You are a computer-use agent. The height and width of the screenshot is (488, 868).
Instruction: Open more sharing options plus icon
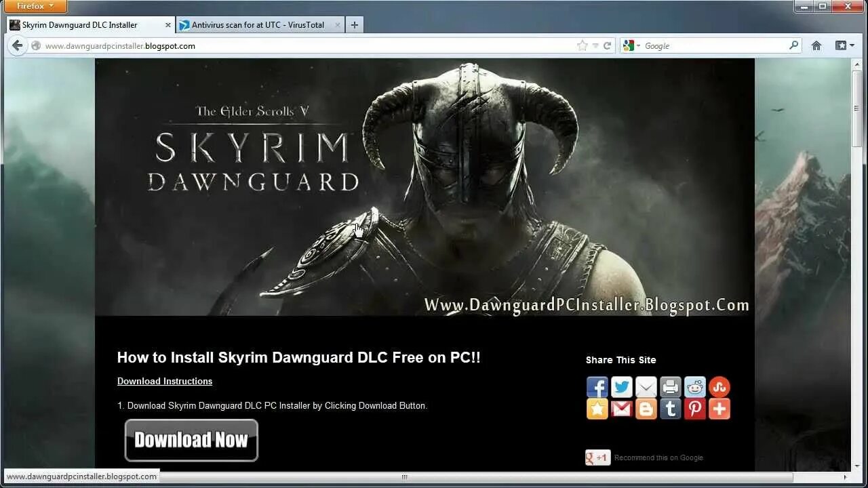click(x=719, y=409)
